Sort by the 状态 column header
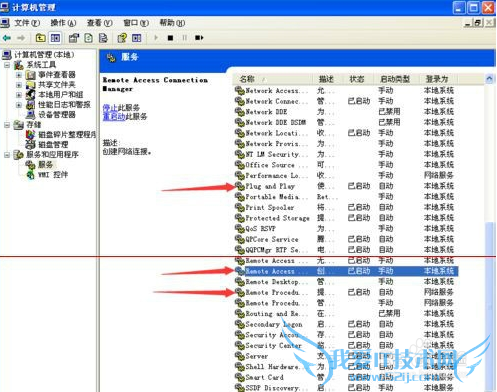The height and width of the screenshot is (392, 497). point(357,79)
